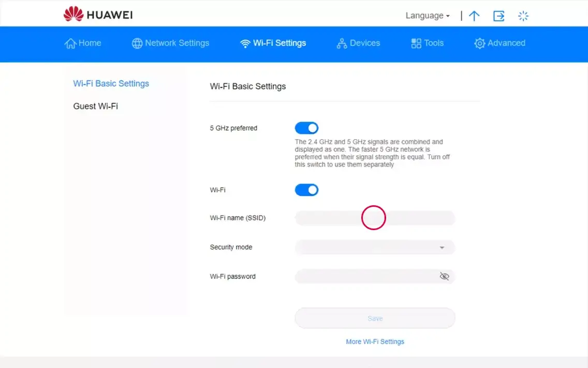
Task: Select Wi-Fi Basic Settings in sidebar
Action: point(111,83)
